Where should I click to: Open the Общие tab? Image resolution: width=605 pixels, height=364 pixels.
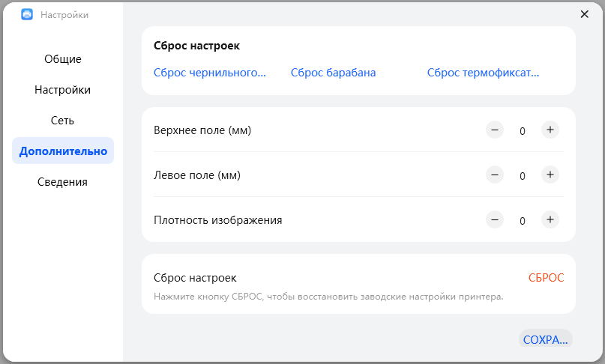[x=63, y=59]
